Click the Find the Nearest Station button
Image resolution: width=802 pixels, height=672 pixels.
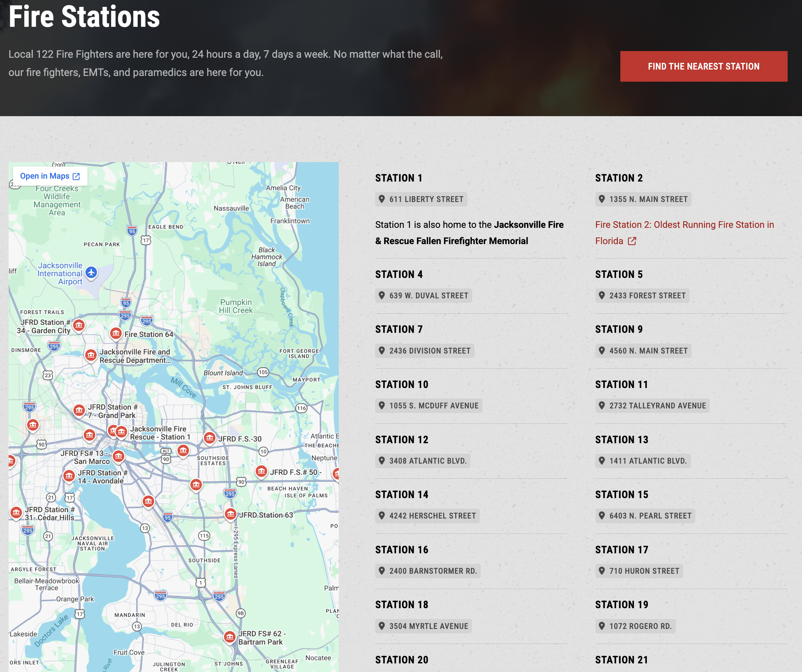pyautogui.click(x=703, y=66)
